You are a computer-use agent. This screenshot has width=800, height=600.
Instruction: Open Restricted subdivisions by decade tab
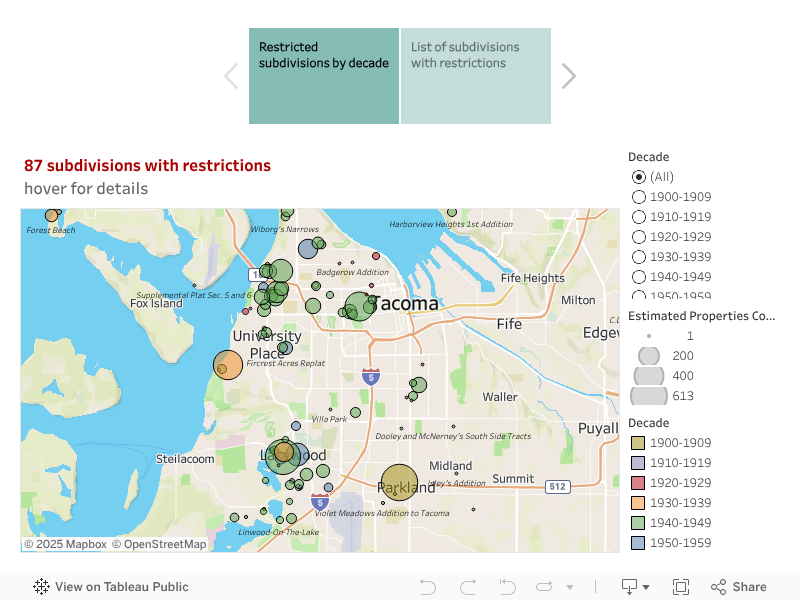[324, 76]
